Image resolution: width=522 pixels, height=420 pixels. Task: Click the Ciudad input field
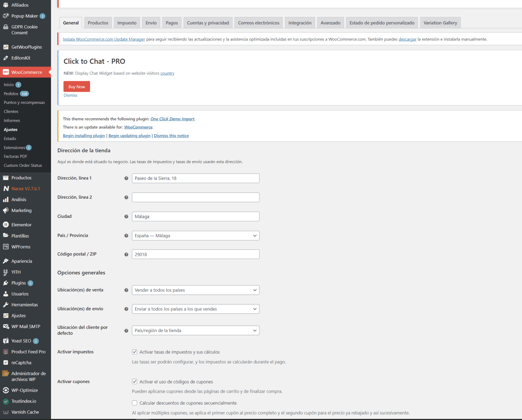(x=196, y=217)
